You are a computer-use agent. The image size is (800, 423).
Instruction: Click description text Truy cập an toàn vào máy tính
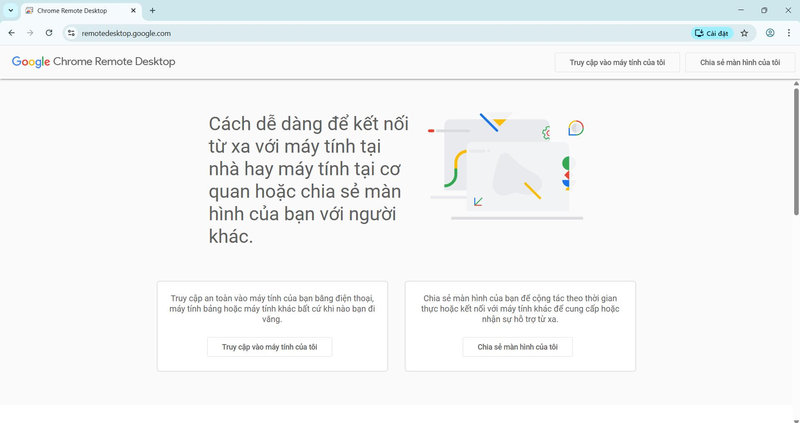pyautogui.click(x=272, y=309)
